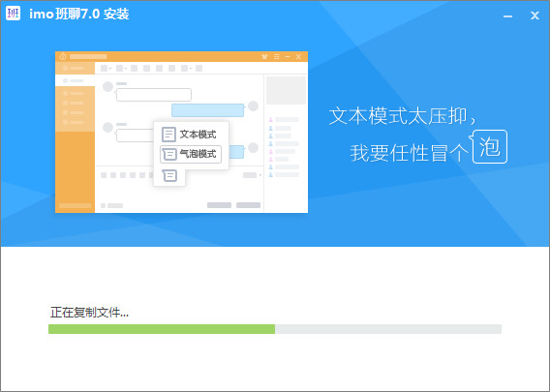Minimize the installer window
The image size is (550, 392).
coord(507,15)
